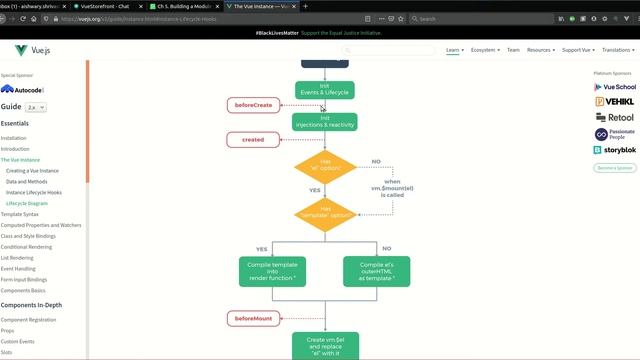Screen dimensions: 640x360
Task: Open the Installation guide link
Action: click(x=13, y=138)
